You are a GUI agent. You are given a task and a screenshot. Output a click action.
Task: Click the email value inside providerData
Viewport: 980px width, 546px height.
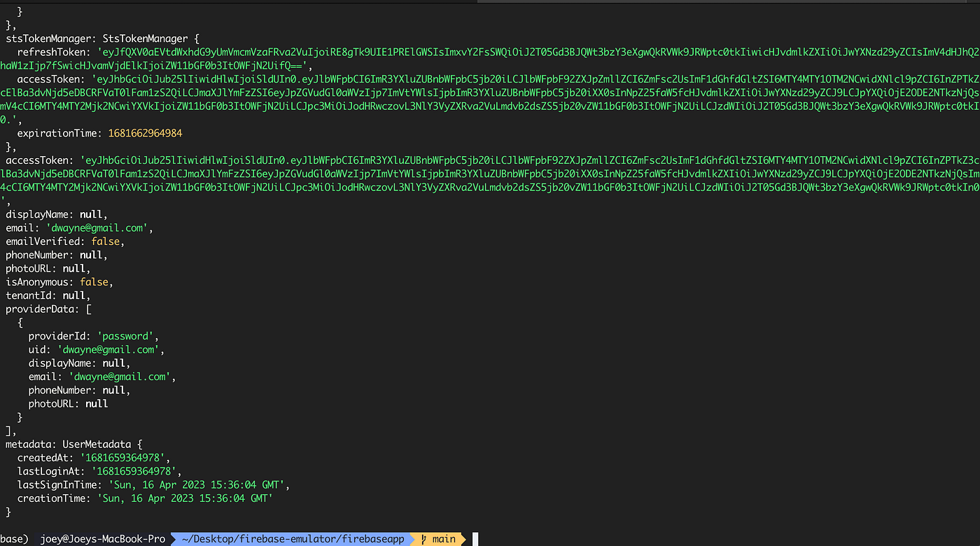coord(120,377)
